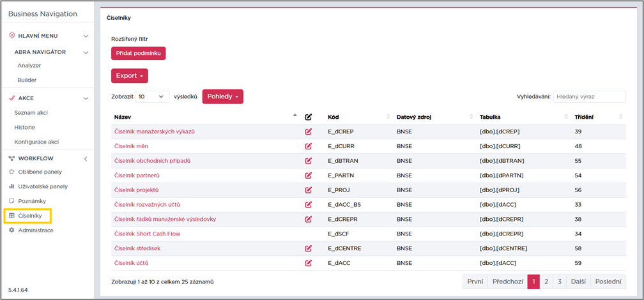Collapse the HLAVNÍ MENU chevron
Viewport: 644px width, 300px height.
coord(86,36)
